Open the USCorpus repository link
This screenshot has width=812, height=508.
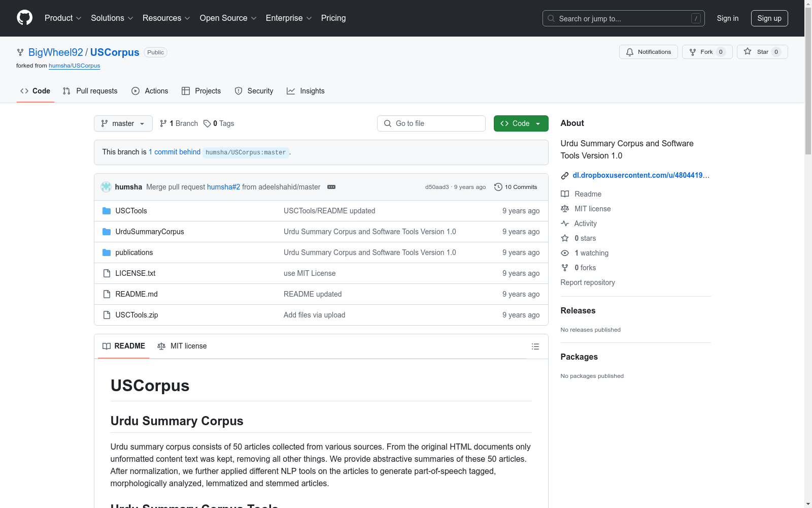(x=115, y=52)
